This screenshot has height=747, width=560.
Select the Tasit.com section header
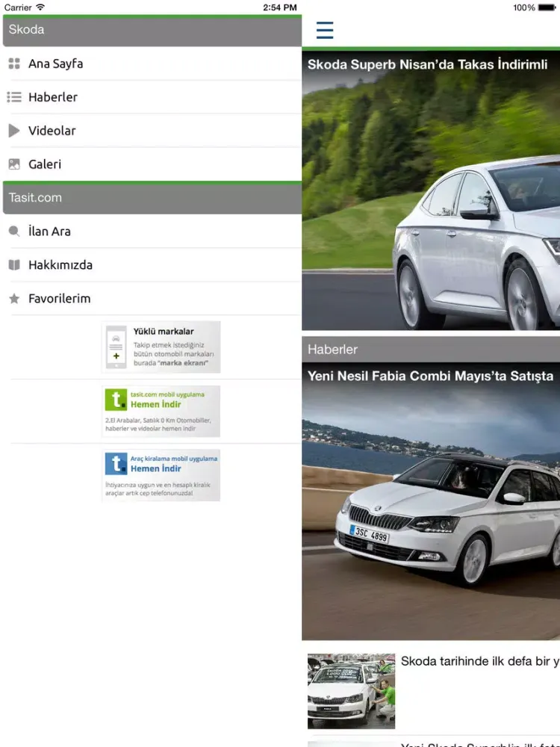[x=152, y=198]
